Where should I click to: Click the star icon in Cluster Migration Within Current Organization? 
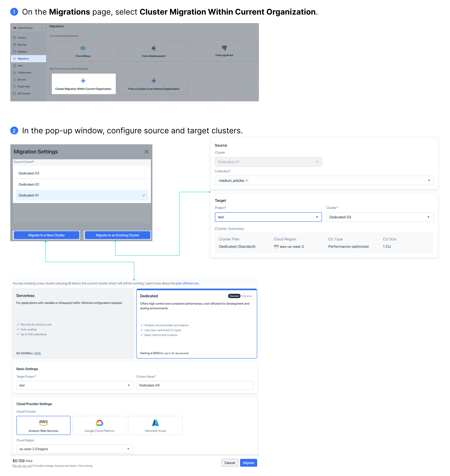tap(83, 81)
